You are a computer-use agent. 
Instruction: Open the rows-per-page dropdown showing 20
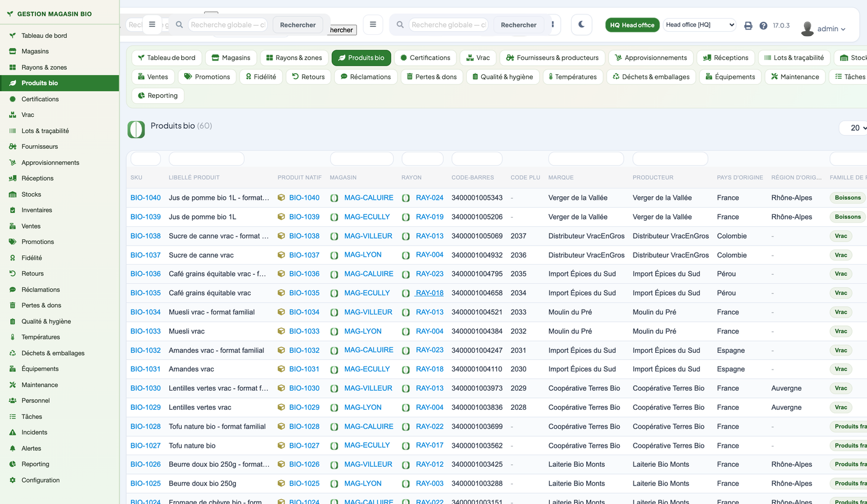tap(853, 128)
